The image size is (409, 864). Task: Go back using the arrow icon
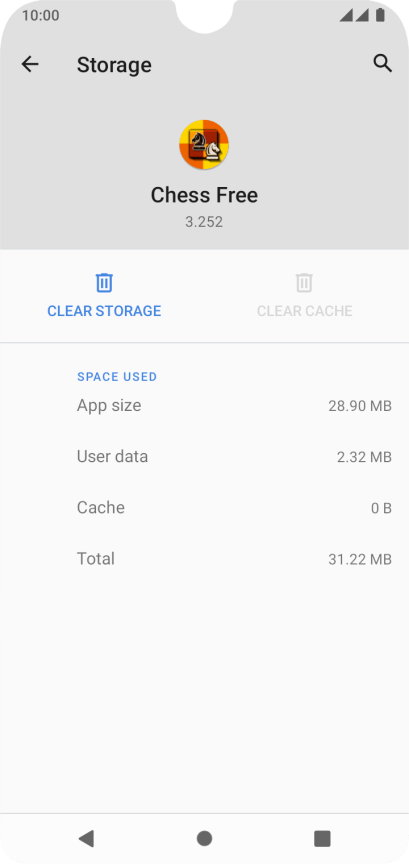(30, 64)
